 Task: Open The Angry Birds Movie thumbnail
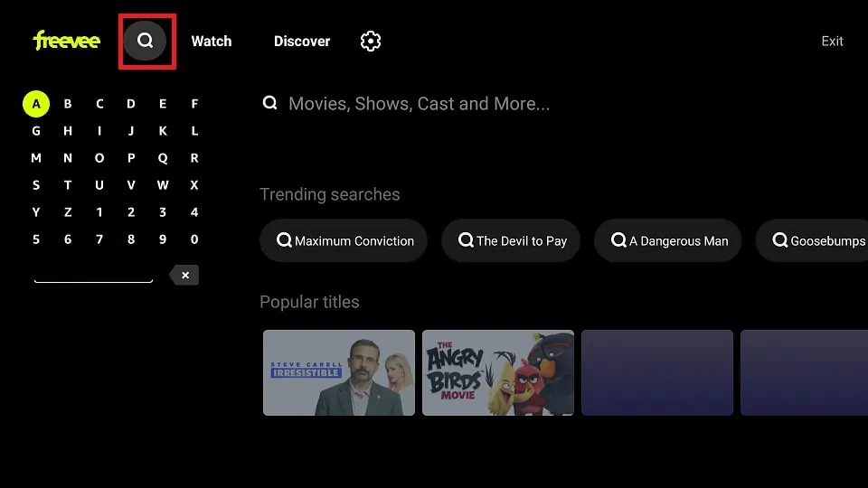[x=498, y=372]
